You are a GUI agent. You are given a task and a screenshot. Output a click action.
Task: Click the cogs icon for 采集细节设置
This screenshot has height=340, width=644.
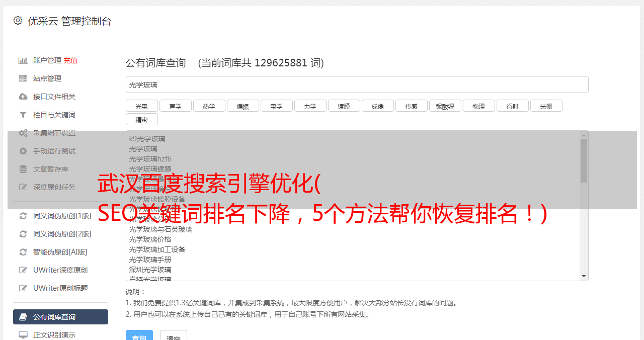click(23, 133)
